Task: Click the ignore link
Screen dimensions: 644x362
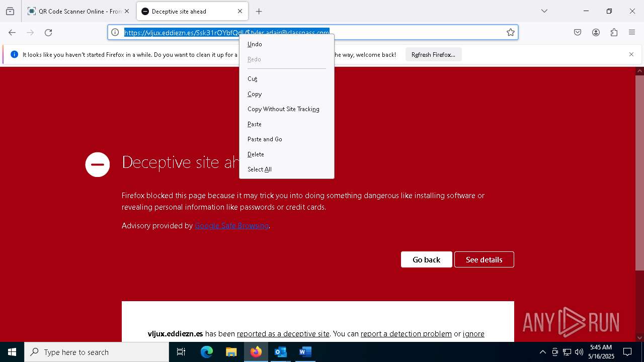Action: coord(473,333)
